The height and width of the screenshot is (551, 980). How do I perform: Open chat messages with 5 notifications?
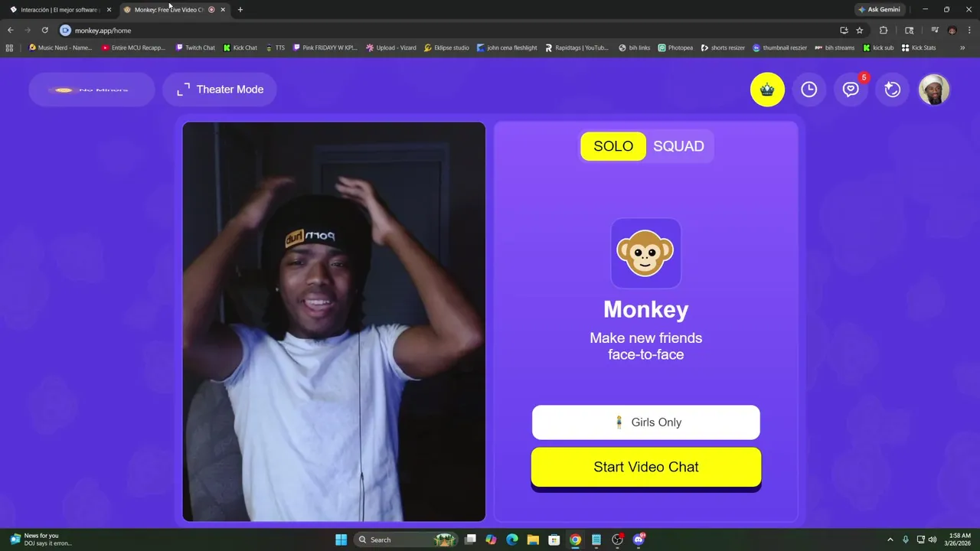pyautogui.click(x=851, y=90)
